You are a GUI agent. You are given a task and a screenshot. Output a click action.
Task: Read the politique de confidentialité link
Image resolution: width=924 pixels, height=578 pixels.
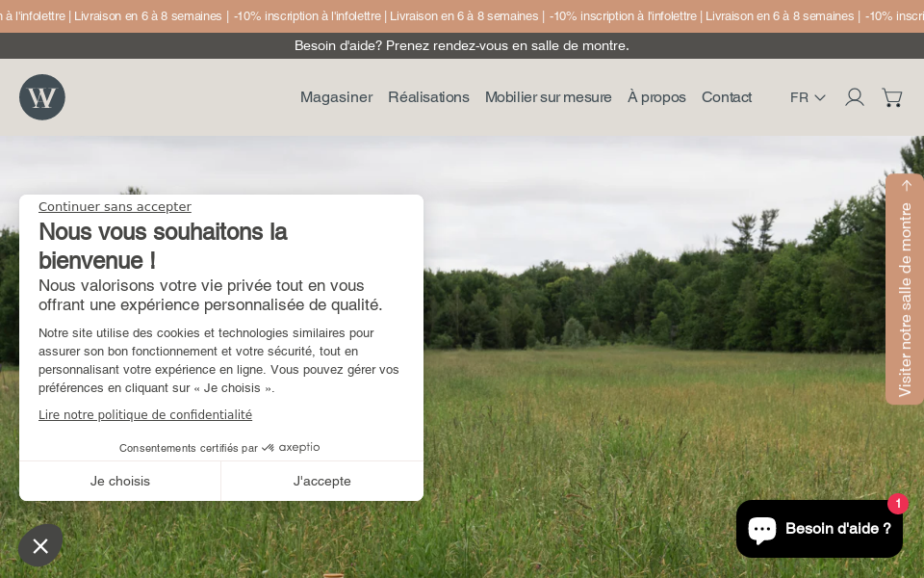(x=145, y=415)
